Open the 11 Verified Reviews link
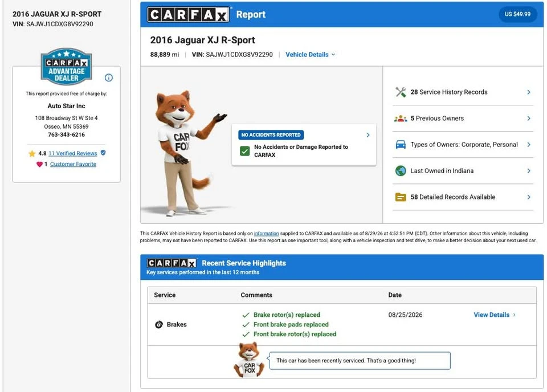Viewport: 547px width, 392px height. 72,153
